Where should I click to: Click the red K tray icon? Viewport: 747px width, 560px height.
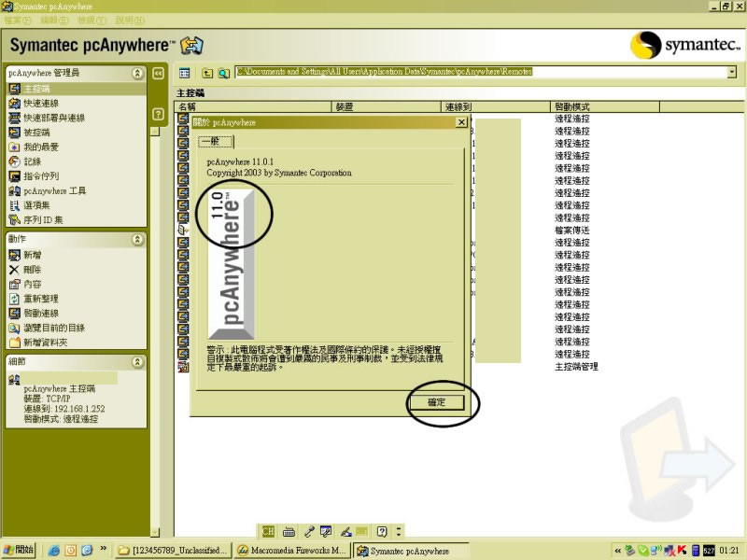point(682,551)
